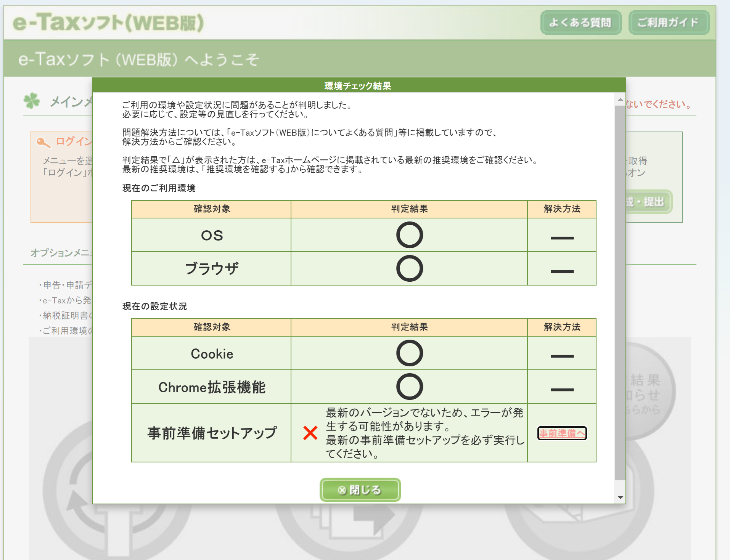Click the 最新のバージョンでないため error message
The image size is (730, 560).
pyautogui.click(x=425, y=433)
